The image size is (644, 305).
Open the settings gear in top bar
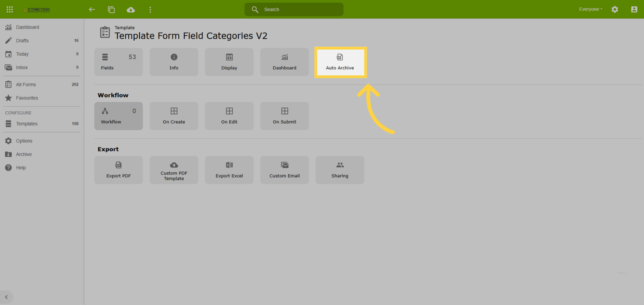click(x=615, y=9)
